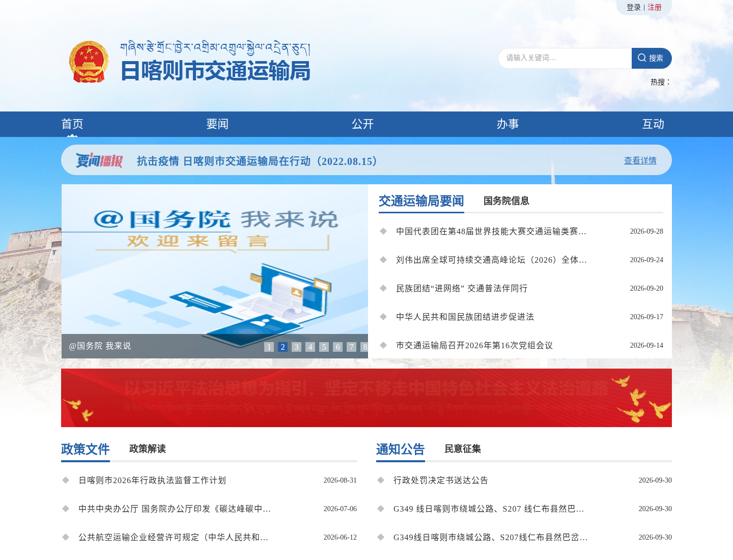Open the 民族团结"进网络" 交通普法伴同行 article
Viewport: 733px width, 560px height.
coord(462,289)
